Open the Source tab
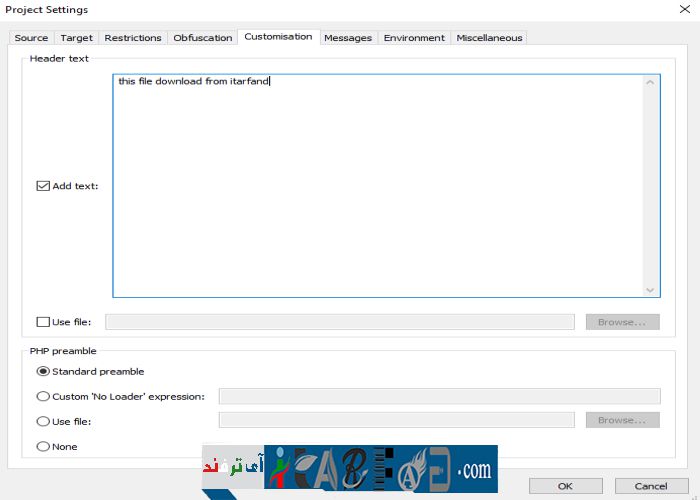Viewport: 700px width, 500px height. pos(31,38)
